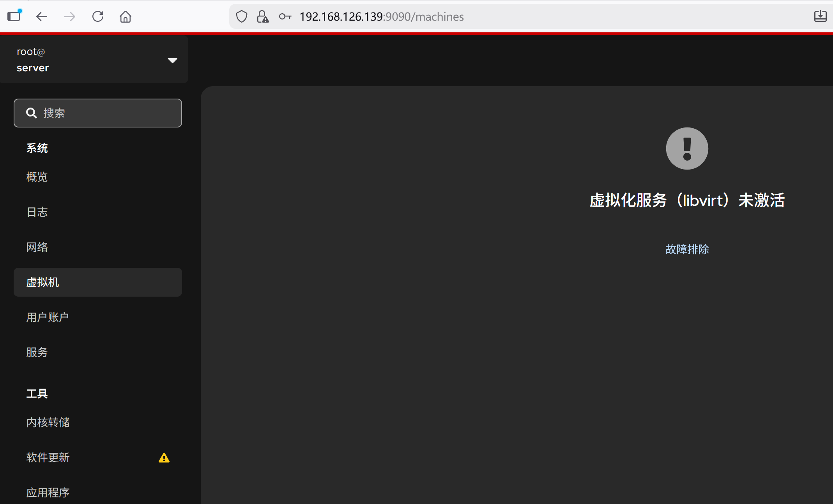833x504 pixels.
Task: Open 内核转储 kernel dump page
Action: [48, 423]
